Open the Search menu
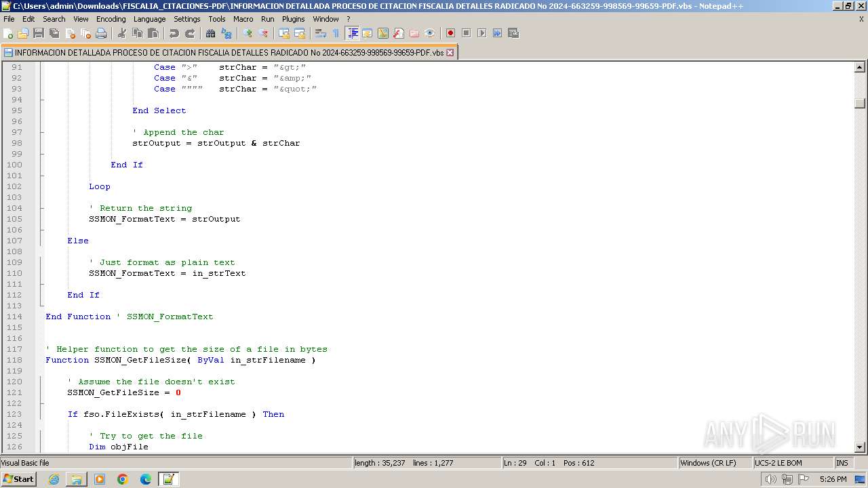The height and width of the screenshot is (488, 868). 54,19
